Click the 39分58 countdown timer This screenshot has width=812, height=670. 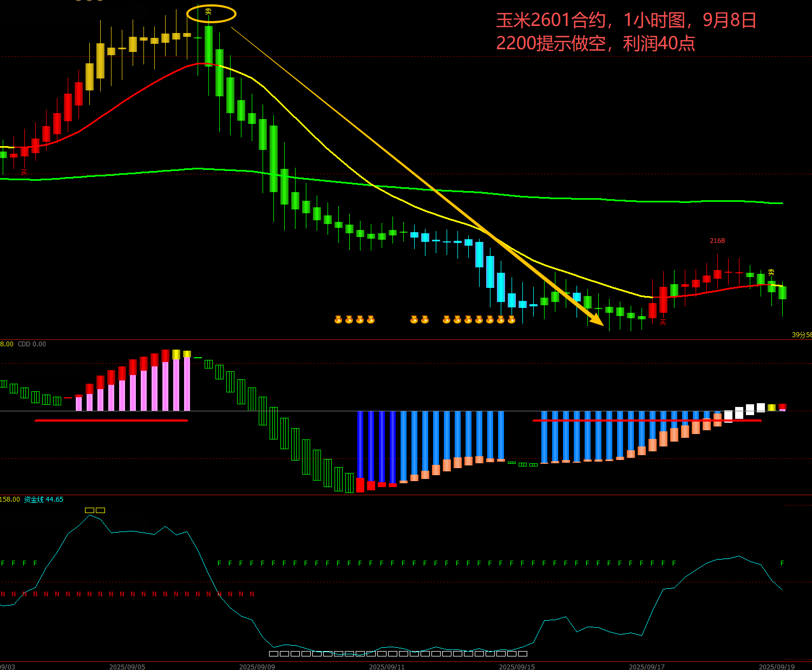pos(802,335)
